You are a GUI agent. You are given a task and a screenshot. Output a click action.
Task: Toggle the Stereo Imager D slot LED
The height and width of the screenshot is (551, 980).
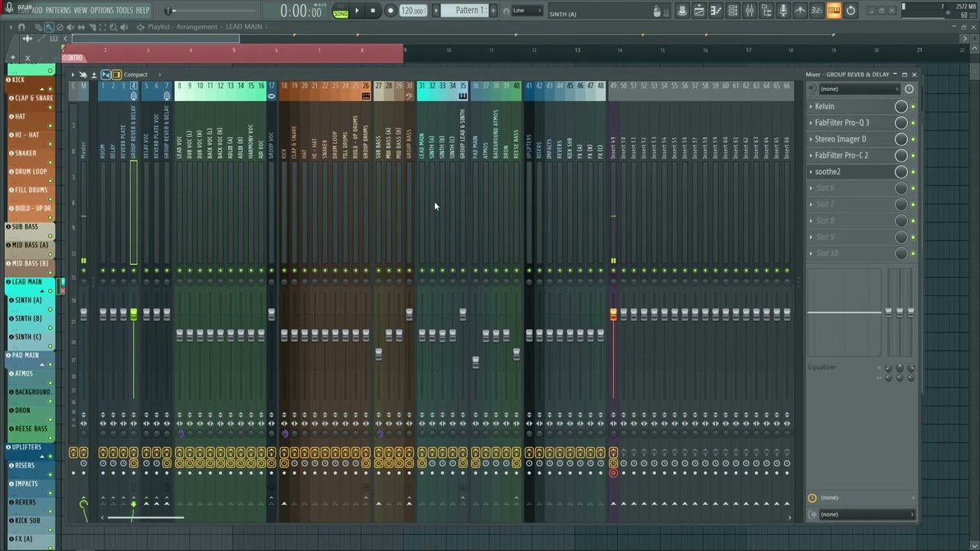point(913,139)
